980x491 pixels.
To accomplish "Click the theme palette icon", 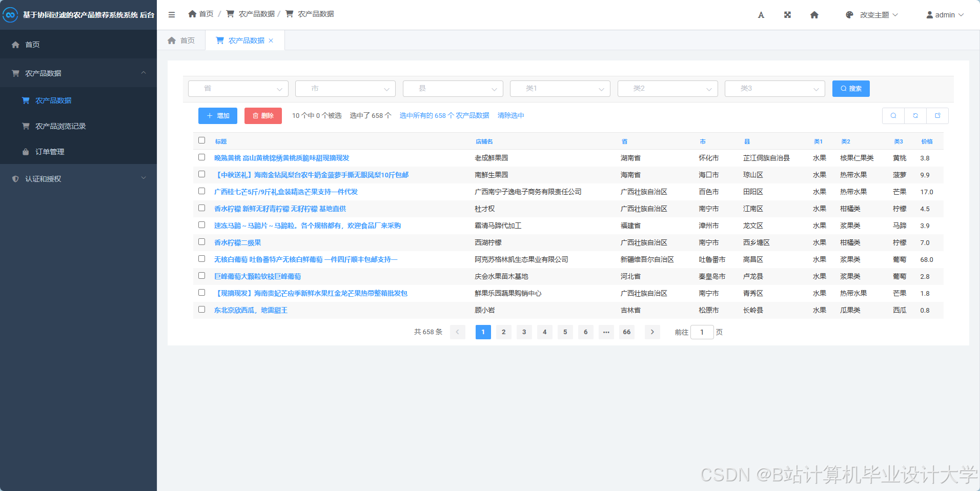I will (849, 15).
